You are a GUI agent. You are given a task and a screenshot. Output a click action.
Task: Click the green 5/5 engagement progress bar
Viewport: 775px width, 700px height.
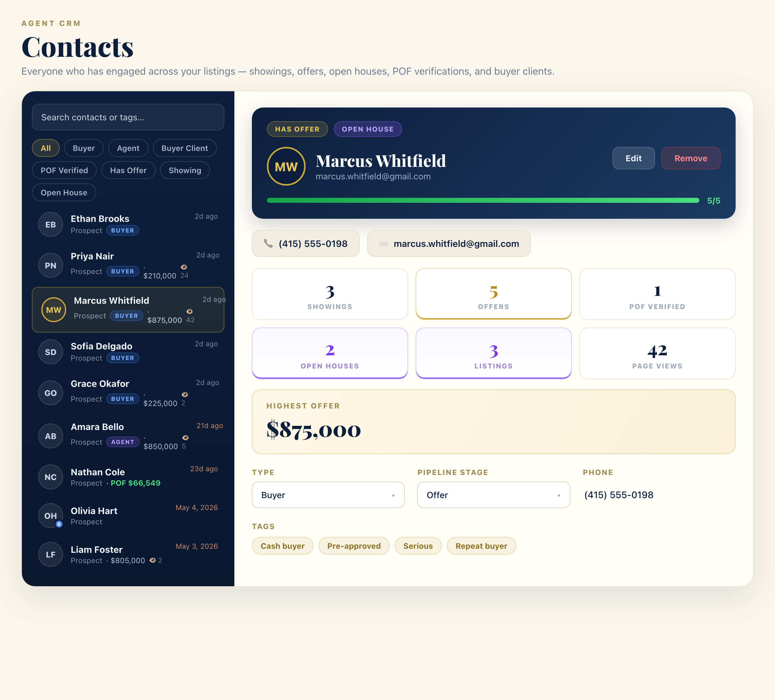coord(483,200)
